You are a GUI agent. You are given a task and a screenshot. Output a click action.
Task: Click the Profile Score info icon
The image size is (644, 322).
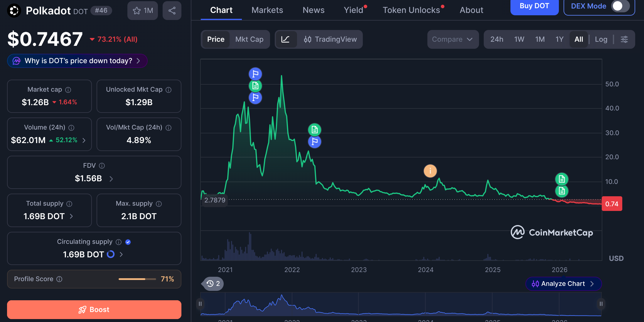(x=59, y=279)
